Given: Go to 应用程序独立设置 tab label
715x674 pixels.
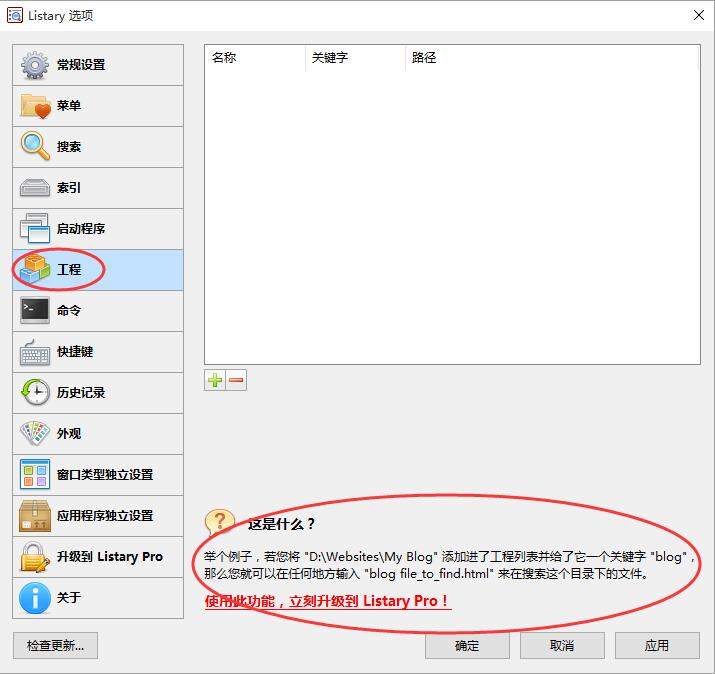Looking at the screenshot, I should point(105,516).
